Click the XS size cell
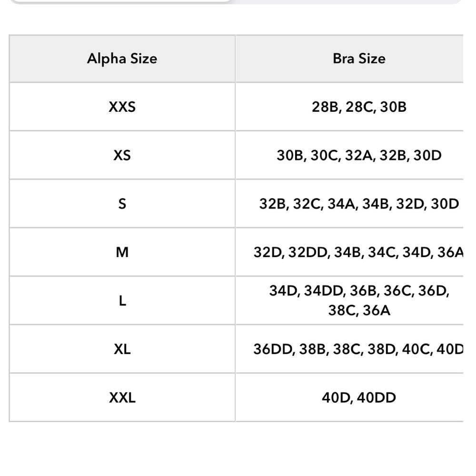476x476 pixels. coord(122,155)
